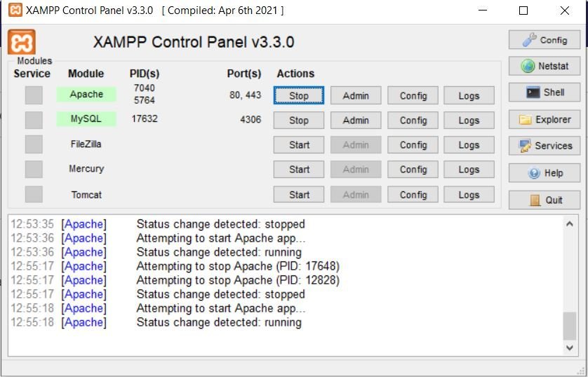The height and width of the screenshot is (377, 588).
Task: Open Apache Logs menu
Action: 469,95
